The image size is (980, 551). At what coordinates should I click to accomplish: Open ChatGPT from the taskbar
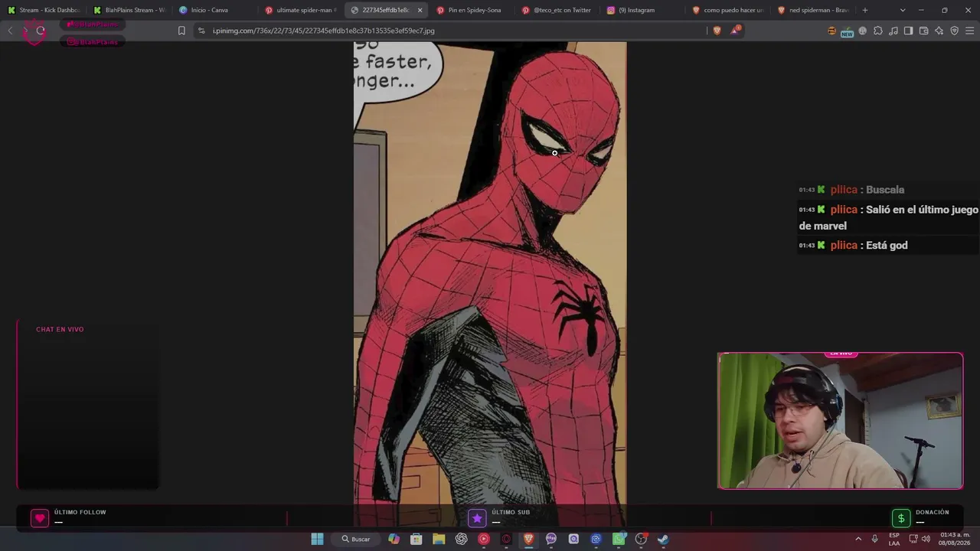[x=461, y=539]
